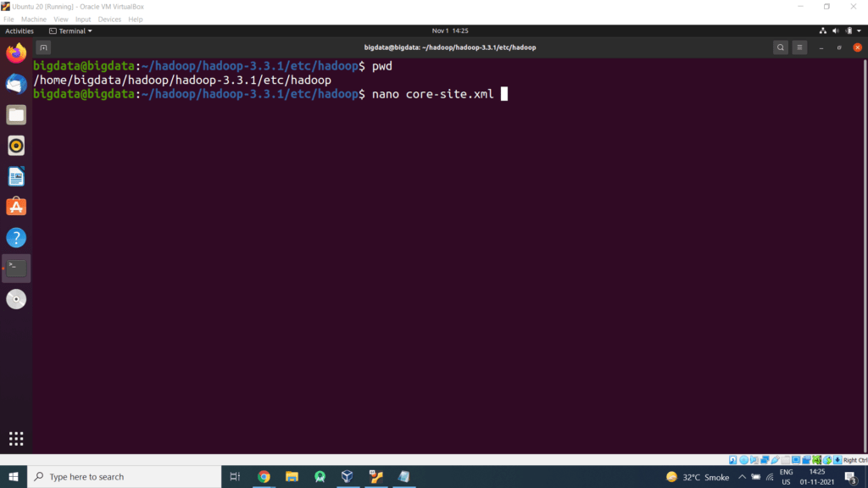Screen dimensions: 868x488
Task: Click the Windows battery tray icon
Action: point(755,477)
